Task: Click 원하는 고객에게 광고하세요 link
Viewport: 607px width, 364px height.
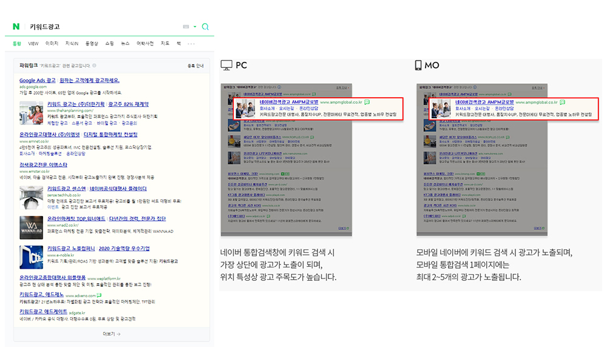Action: 89,81
